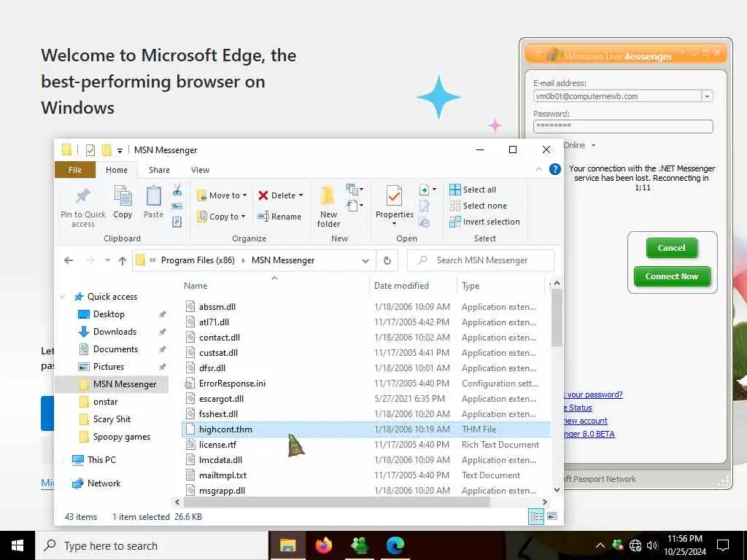Screen dimensions: 747x560
Task: Refresh the MSN Messenger folder
Action: click(387, 260)
